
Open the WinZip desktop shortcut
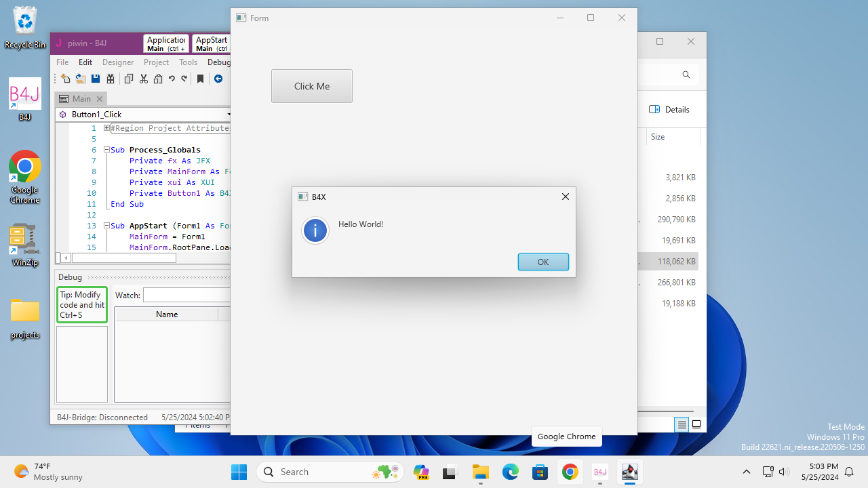25,245
